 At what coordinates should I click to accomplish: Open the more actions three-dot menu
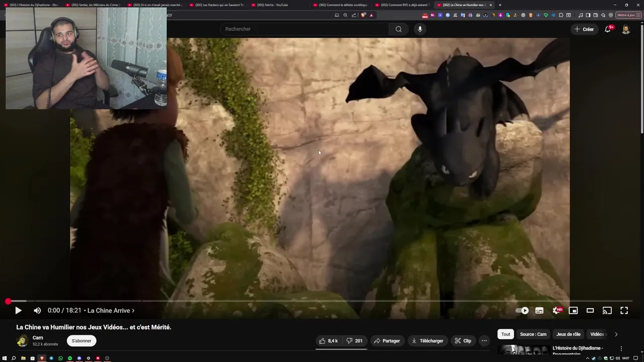click(x=484, y=341)
